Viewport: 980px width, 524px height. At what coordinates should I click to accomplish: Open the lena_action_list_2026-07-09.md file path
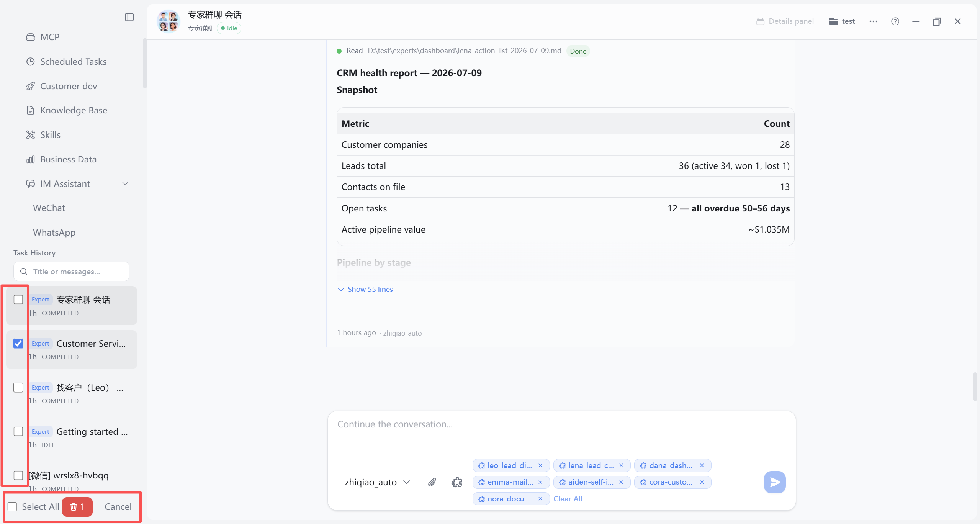(x=465, y=51)
